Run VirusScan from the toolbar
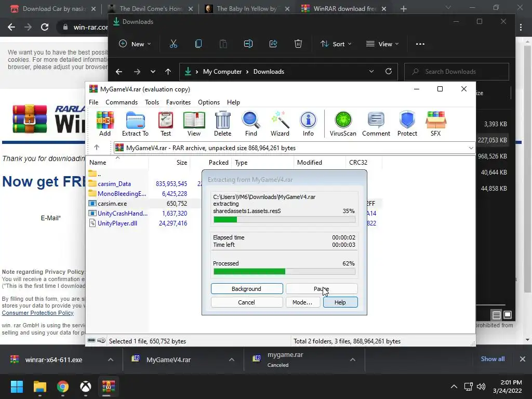Image resolution: width=532 pixels, height=399 pixels. pyautogui.click(x=343, y=124)
